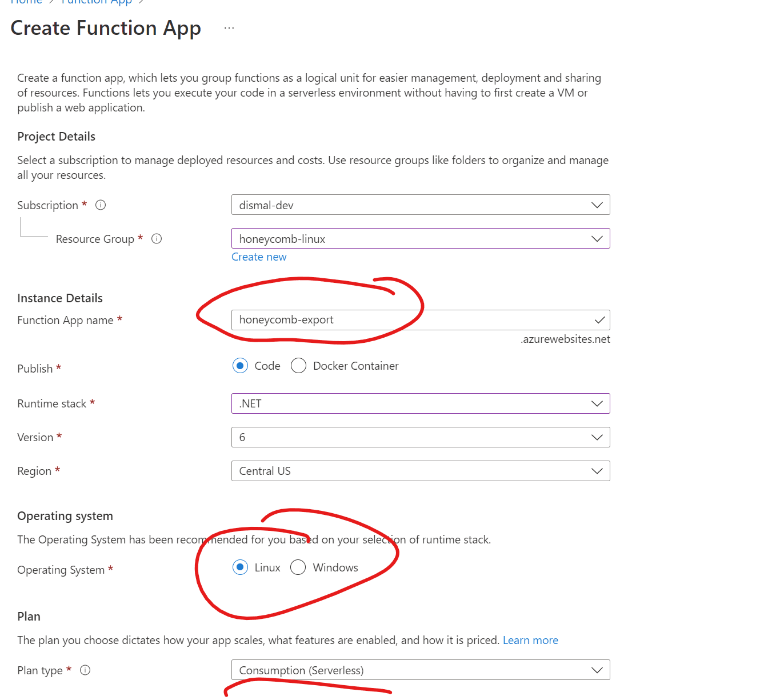Expand the Version dropdown
The height and width of the screenshot is (700, 784).
pyautogui.click(x=420, y=437)
